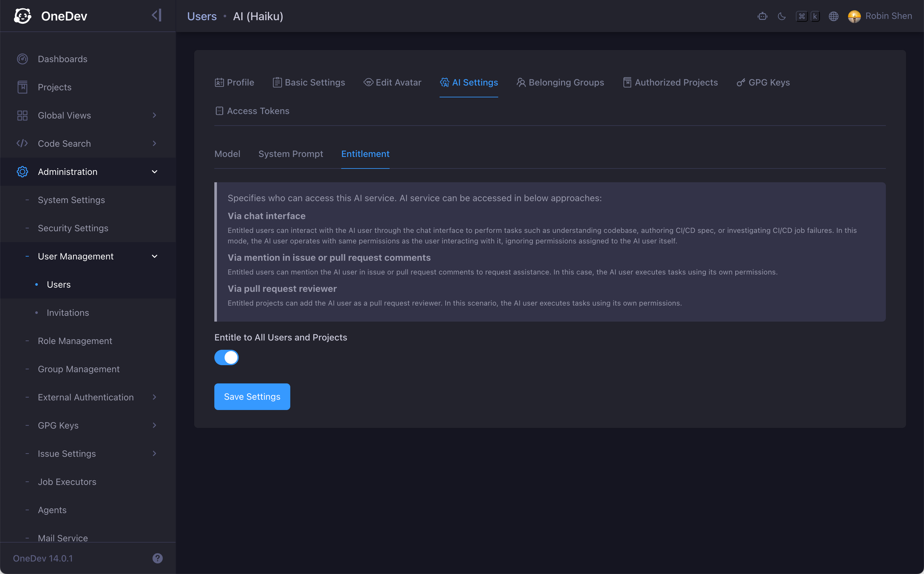The width and height of the screenshot is (924, 574).
Task: Click the Save Settings button
Action: [x=252, y=396]
